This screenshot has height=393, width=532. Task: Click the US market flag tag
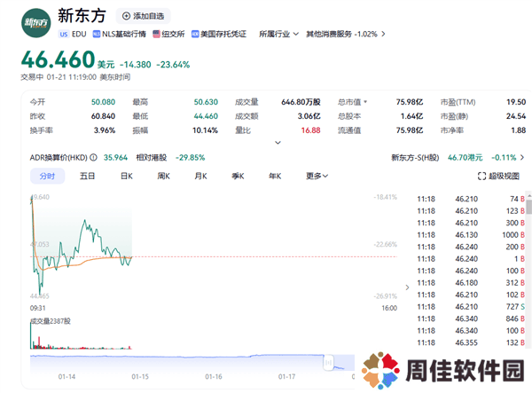coord(64,34)
